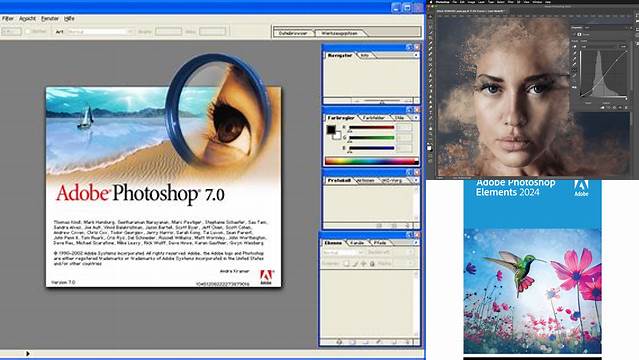Open the Farbregler palette menu arrow

point(416,117)
